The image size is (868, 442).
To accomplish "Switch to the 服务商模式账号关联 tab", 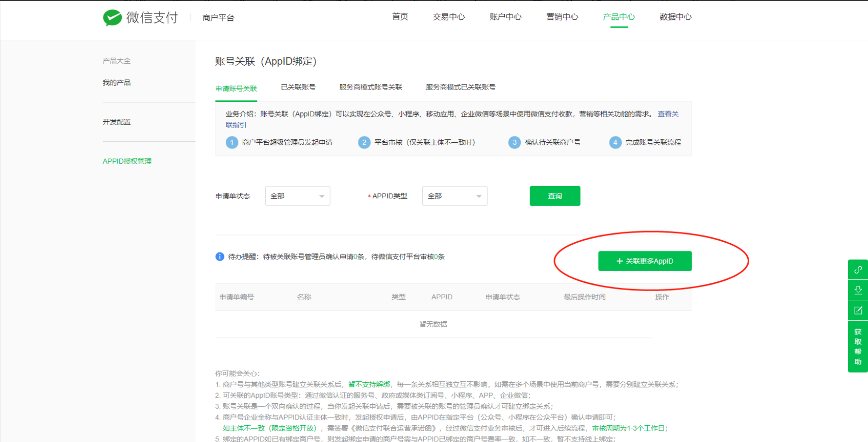I will (371, 87).
